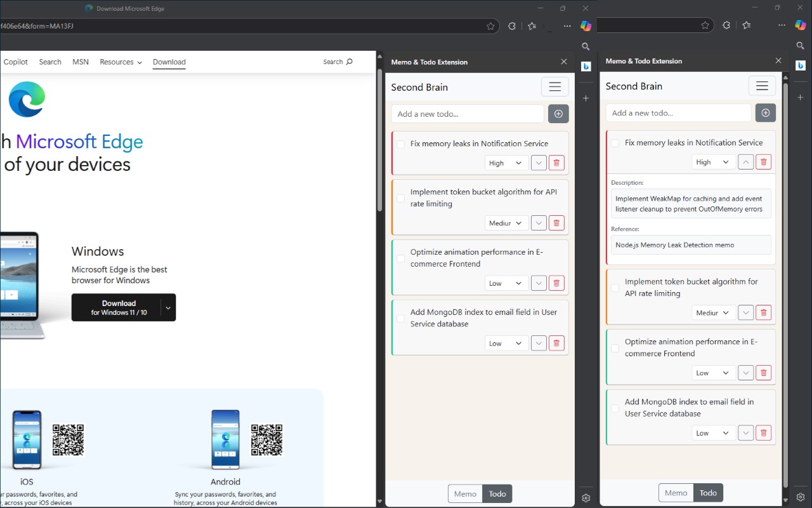Viewport: 812px width, 508px height.
Task: Delete 'Add MongoDB index' todo in left panel
Action: click(x=556, y=343)
